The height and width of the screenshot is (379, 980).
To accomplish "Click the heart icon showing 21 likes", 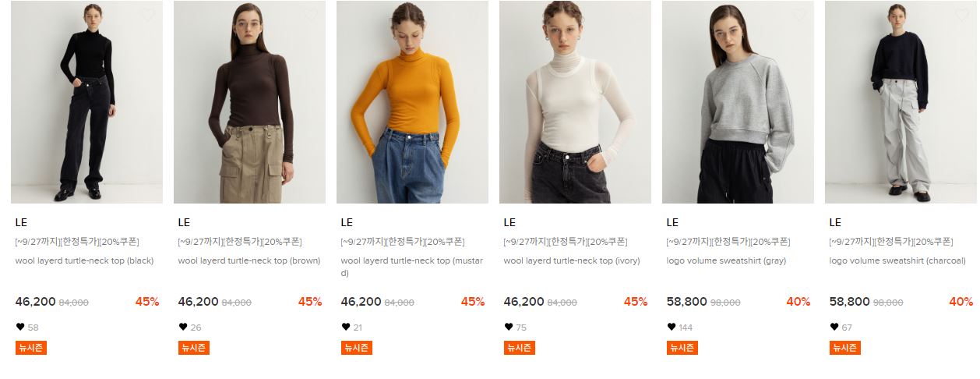I will click(x=345, y=327).
